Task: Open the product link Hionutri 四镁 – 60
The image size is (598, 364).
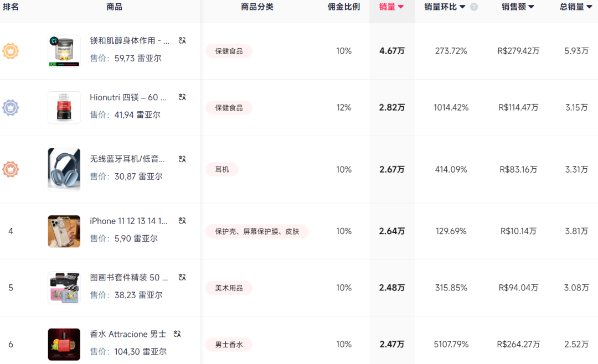Action: coord(130,97)
